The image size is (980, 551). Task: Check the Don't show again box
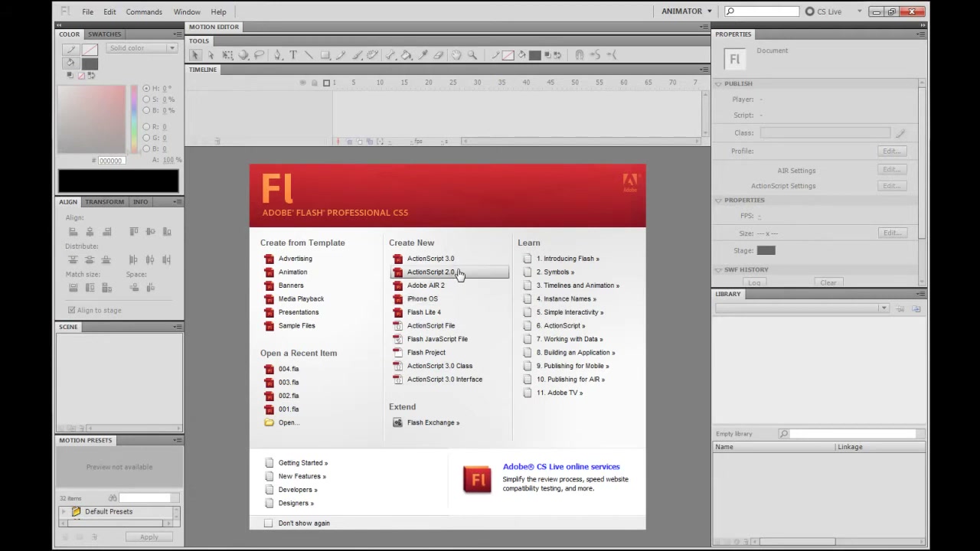point(268,523)
